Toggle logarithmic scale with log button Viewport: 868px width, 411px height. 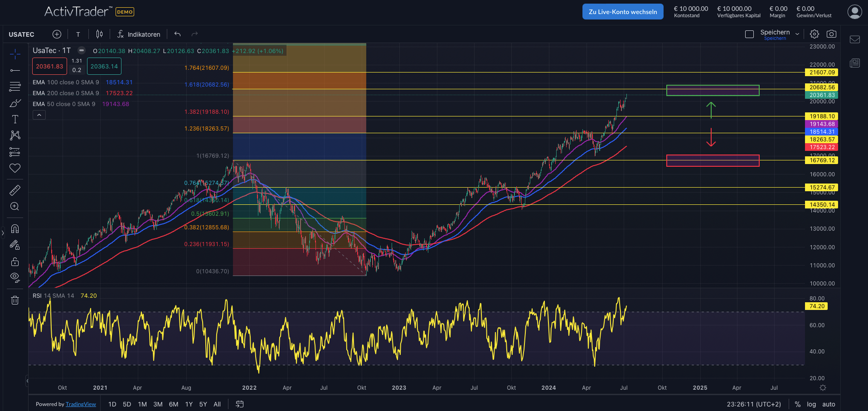point(811,404)
